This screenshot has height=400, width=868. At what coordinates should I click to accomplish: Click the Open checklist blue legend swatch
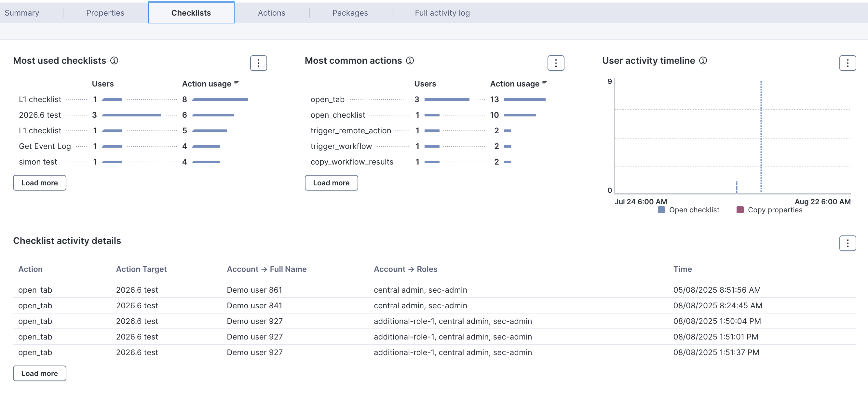click(661, 210)
